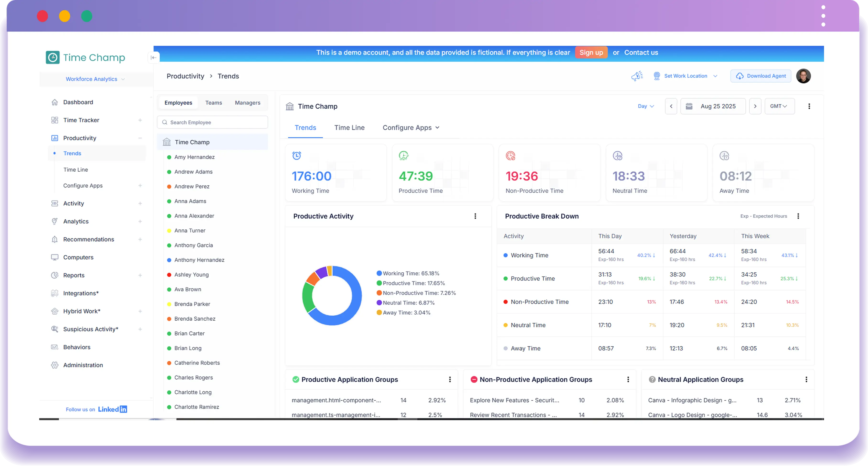Click the Time Champ logo
This screenshot has width=868, height=466.
point(85,57)
